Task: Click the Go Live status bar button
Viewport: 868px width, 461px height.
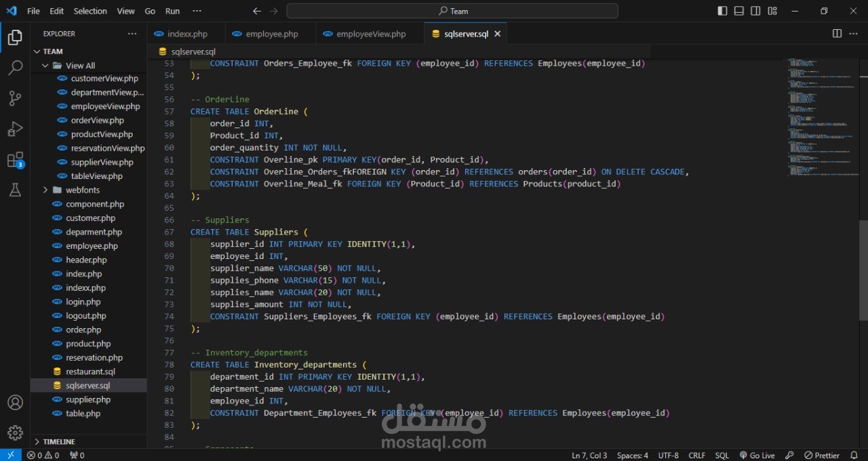Action: tap(757, 455)
